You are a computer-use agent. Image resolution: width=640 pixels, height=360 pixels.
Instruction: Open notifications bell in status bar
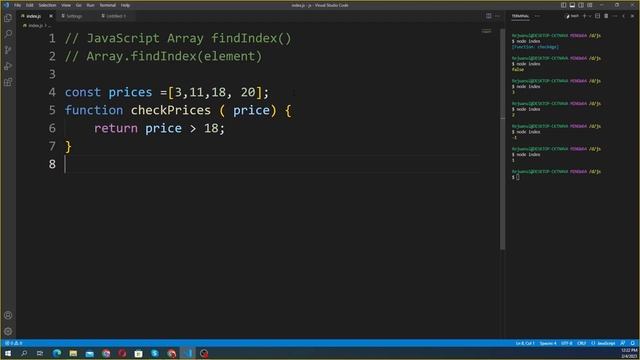(x=633, y=343)
